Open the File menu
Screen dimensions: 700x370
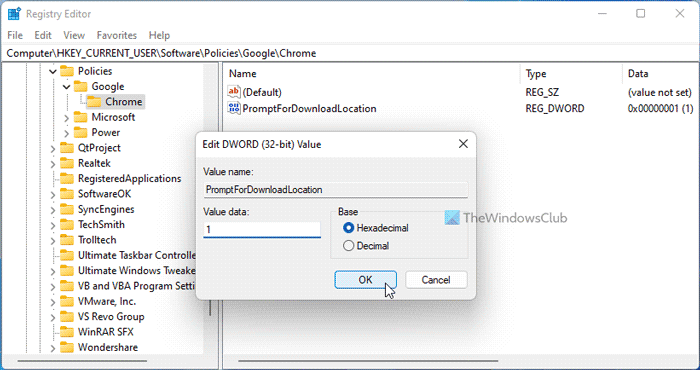(x=15, y=35)
